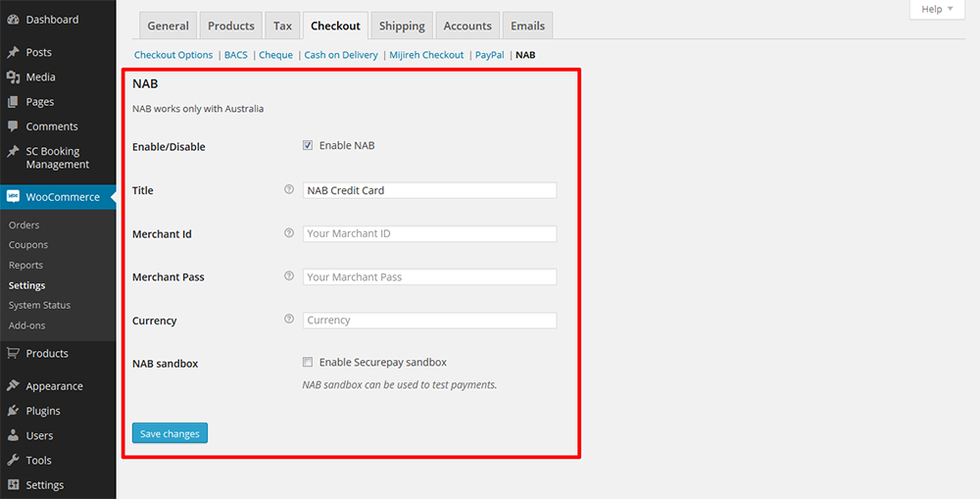980x499 pixels.
Task: Click the Posts pin icon
Action: click(x=13, y=53)
